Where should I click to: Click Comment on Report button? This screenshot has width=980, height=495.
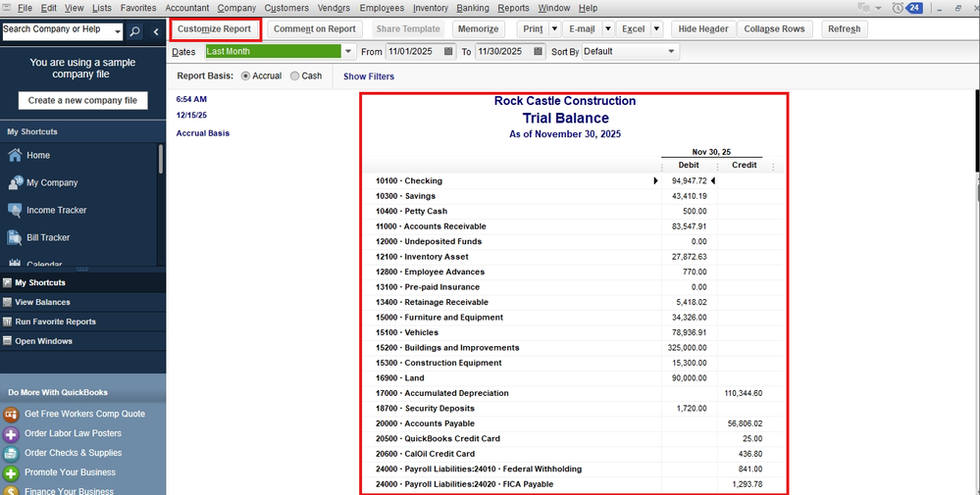tap(314, 28)
